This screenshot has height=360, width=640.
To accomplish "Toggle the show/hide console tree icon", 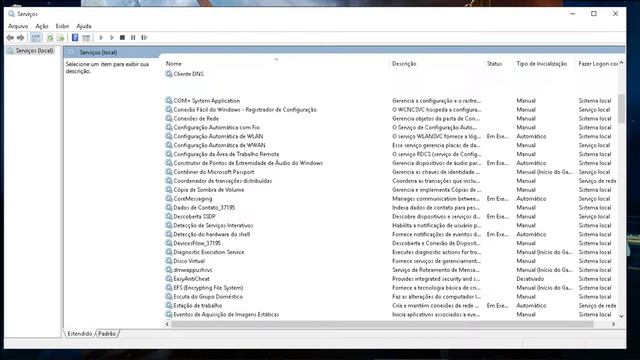I will (36, 38).
